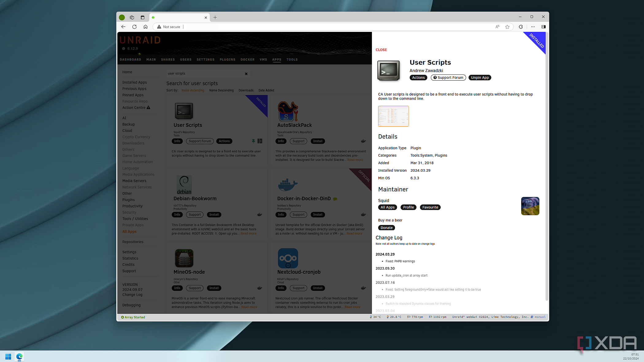The width and height of the screenshot is (644, 362).
Task: Toggle the Favourite button for Squid maintainer
Action: pyautogui.click(x=430, y=207)
